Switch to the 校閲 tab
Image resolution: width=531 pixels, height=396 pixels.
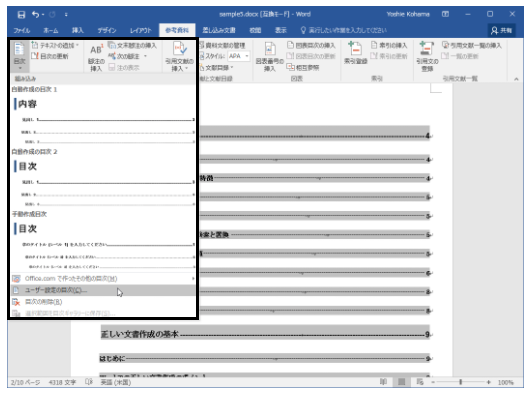click(255, 30)
